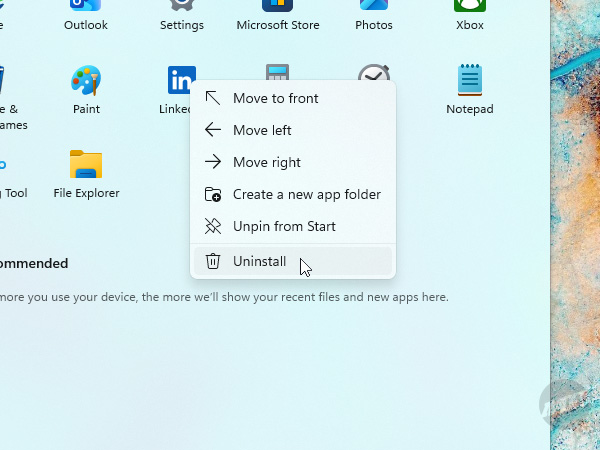Image resolution: width=600 pixels, height=450 pixels.
Task: Open the Settings app
Action: [181, 8]
